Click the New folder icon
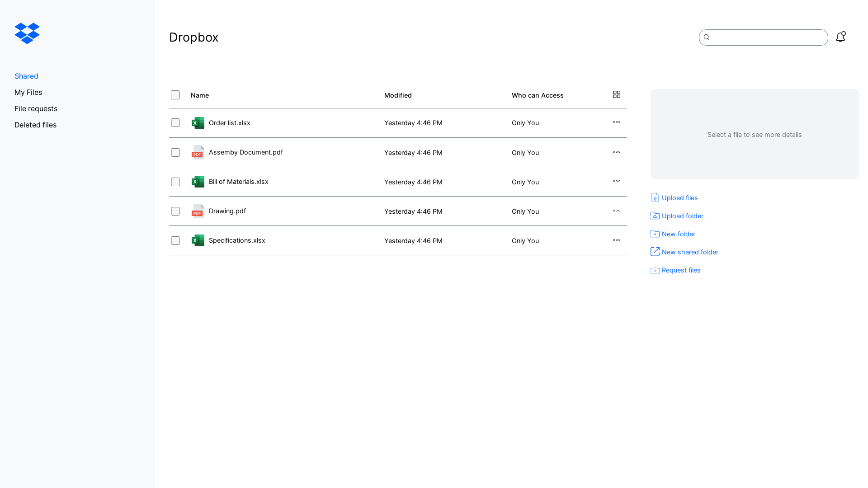 pos(655,234)
